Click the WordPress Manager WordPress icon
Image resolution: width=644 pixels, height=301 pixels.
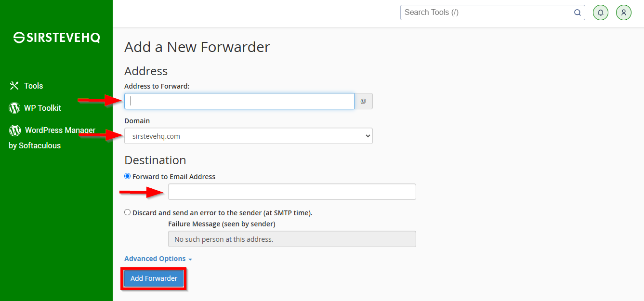pyautogui.click(x=15, y=130)
